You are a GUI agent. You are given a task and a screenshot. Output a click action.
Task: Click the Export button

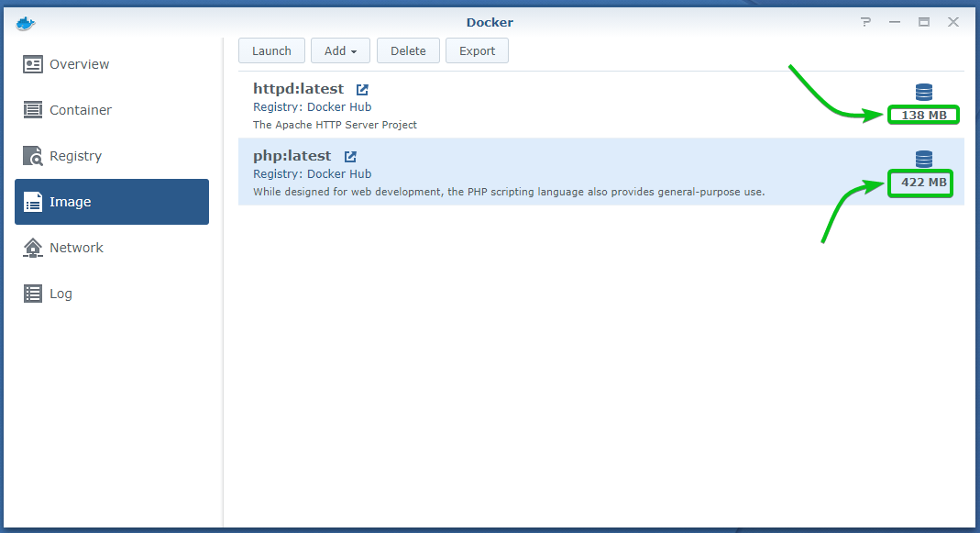coord(477,50)
